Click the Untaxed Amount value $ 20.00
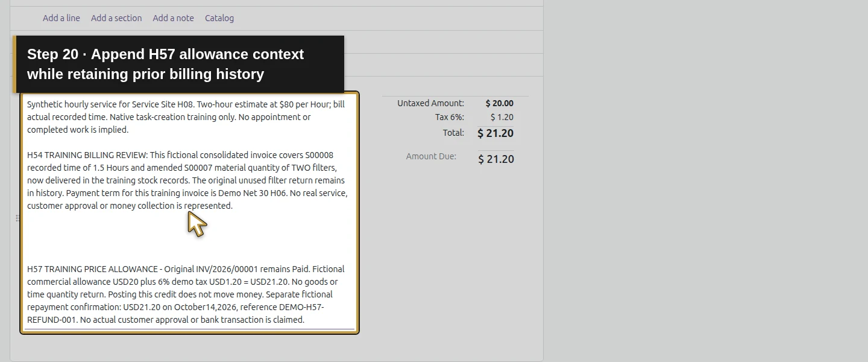This screenshot has height=362, width=868. [500, 103]
